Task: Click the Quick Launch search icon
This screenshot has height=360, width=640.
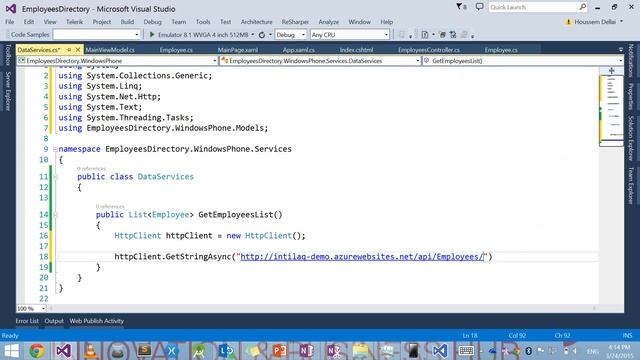Action: 582,7
